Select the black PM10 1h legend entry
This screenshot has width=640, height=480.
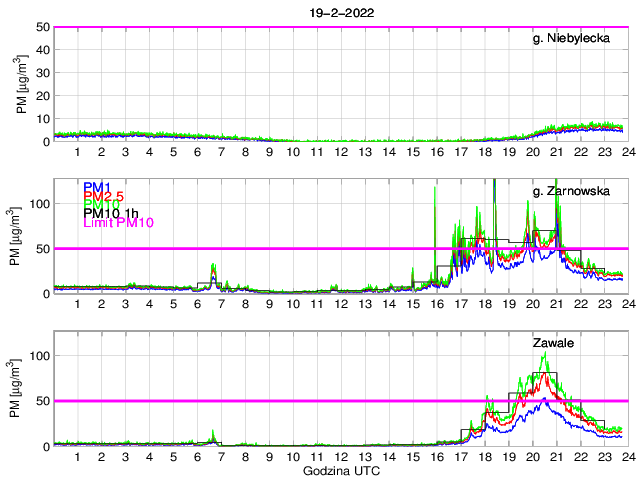(111, 213)
